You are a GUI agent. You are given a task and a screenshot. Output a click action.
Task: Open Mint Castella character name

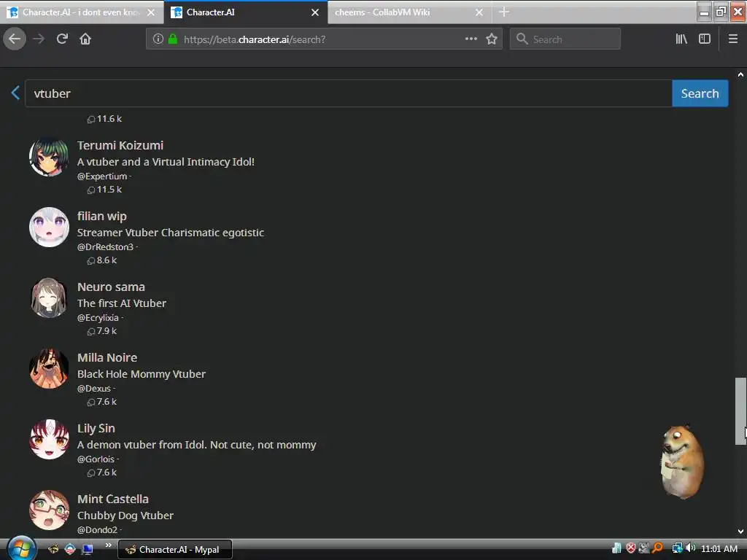113,499
